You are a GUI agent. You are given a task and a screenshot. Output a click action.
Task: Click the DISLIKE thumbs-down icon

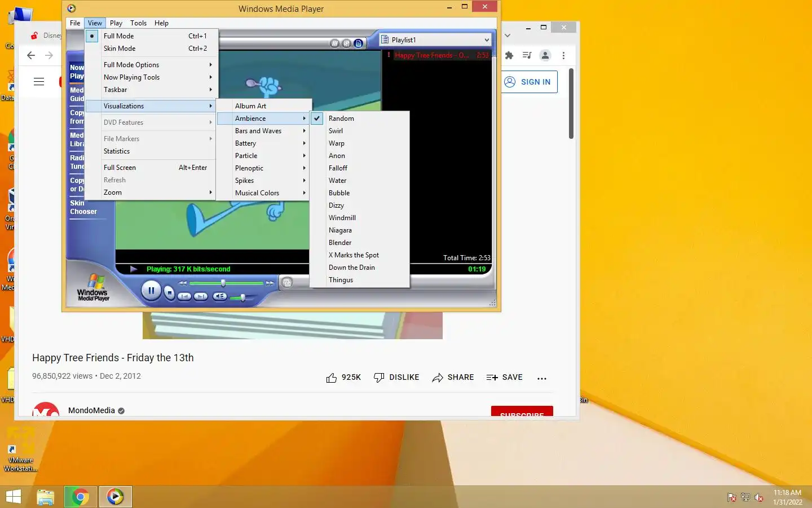tap(379, 378)
